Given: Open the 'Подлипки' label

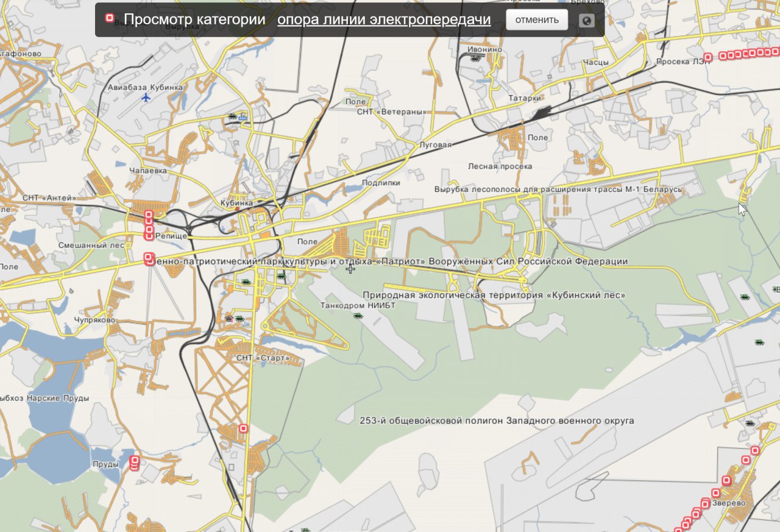Looking at the screenshot, I should (x=381, y=183).
